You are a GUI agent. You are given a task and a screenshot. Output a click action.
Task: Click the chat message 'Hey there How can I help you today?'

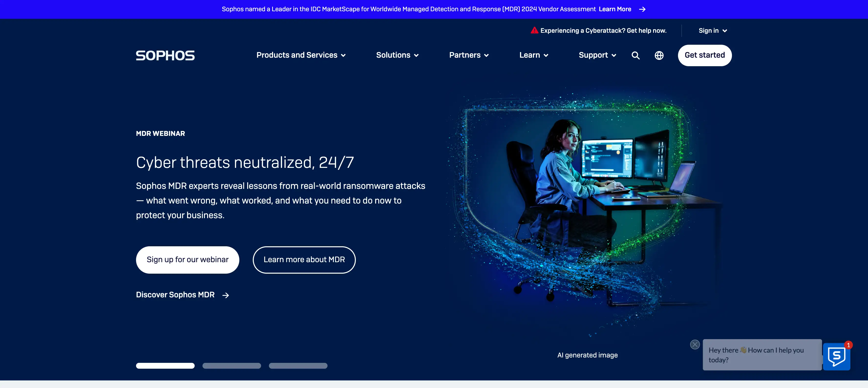coord(762,355)
